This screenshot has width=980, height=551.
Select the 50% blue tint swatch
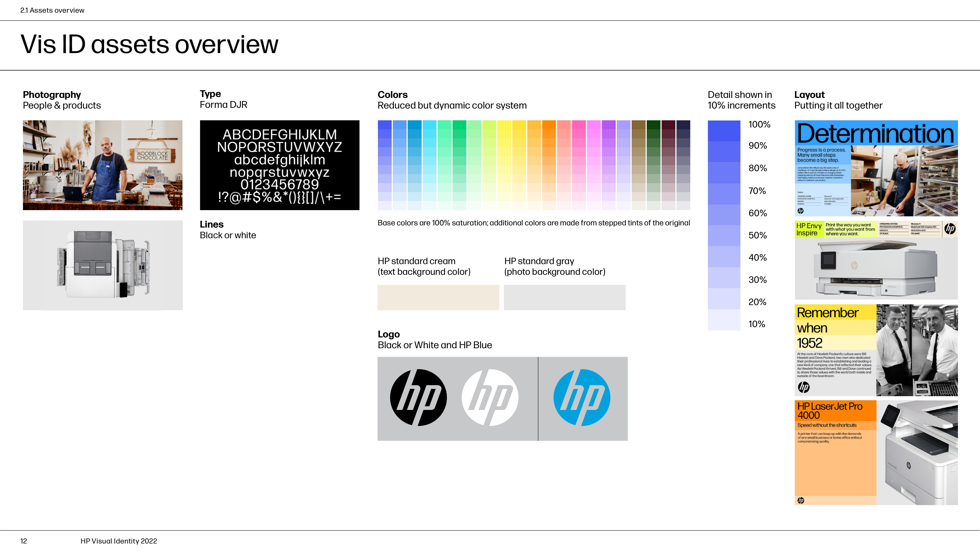tap(724, 236)
